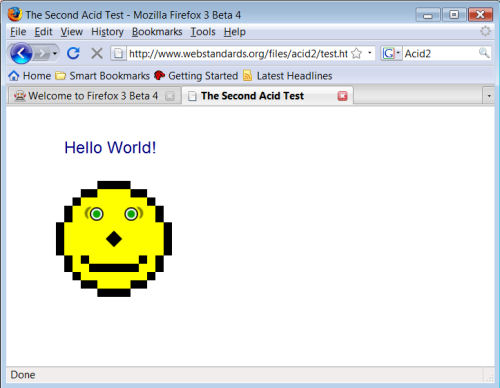Open the Smart Bookmarks folder
The width and height of the screenshot is (500, 388).
click(x=102, y=76)
